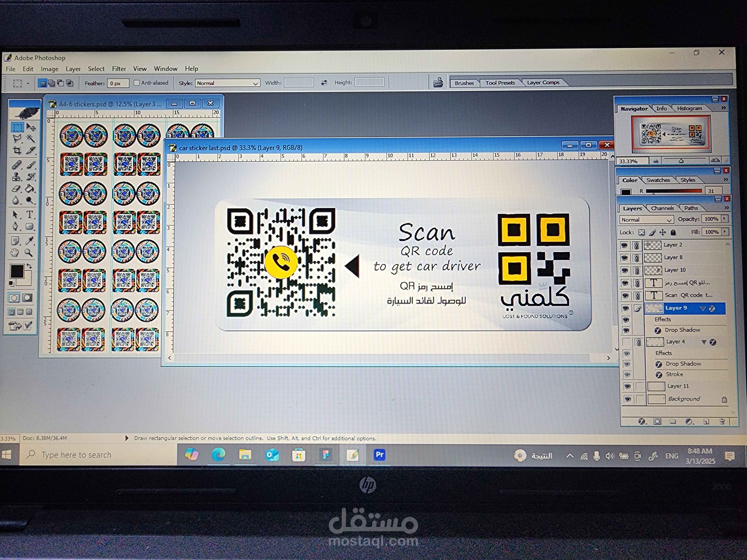Click the R color slider
This screenshot has height=560, width=747.
pos(674,191)
